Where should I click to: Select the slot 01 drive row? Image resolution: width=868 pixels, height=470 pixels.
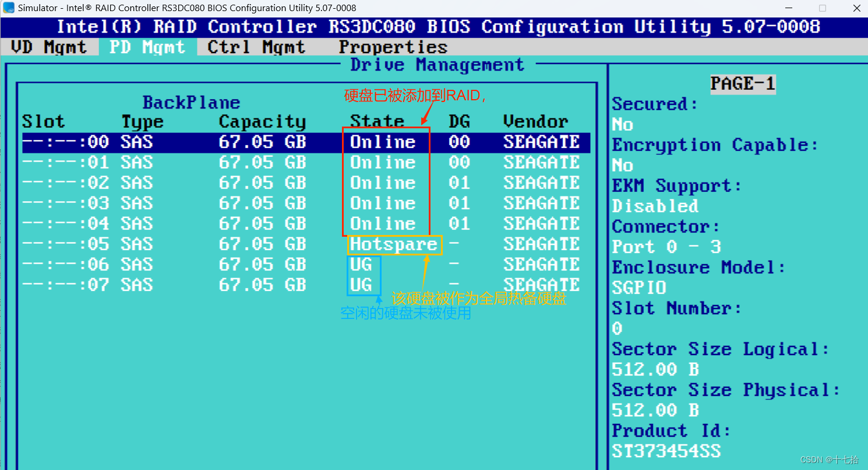(306, 163)
